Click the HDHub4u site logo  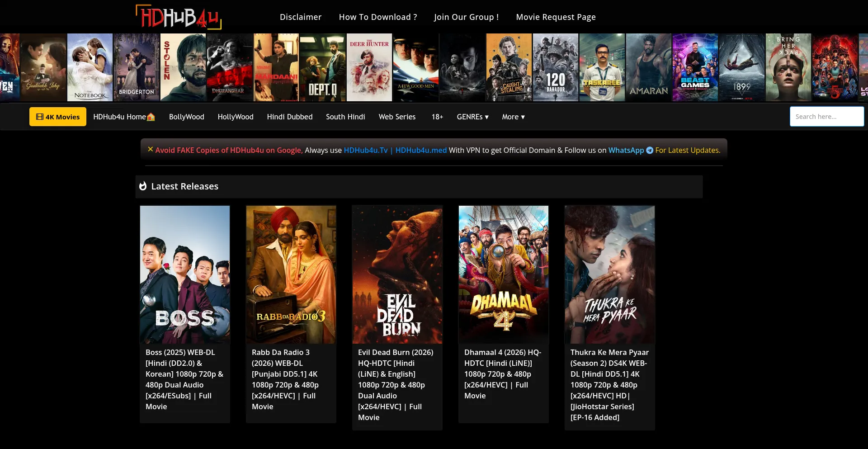click(179, 17)
